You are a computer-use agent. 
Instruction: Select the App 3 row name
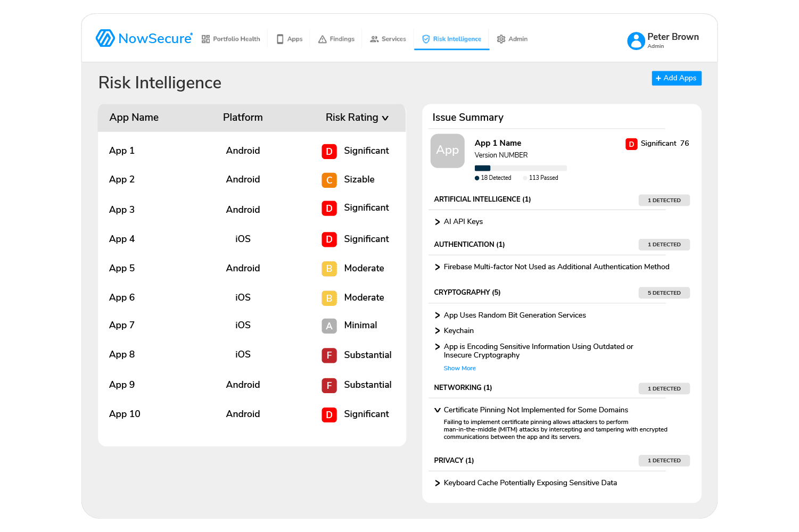point(122,210)
